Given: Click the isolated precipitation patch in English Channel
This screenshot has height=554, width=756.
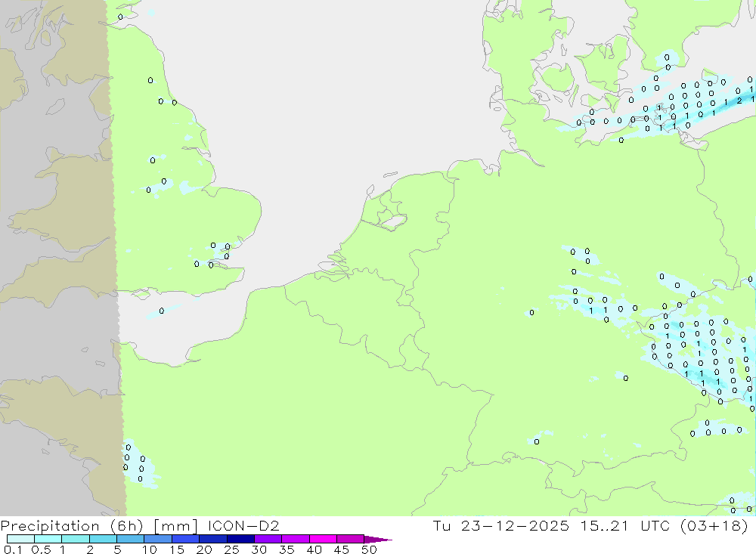Looking at the screenshot, I should (161, 311).
